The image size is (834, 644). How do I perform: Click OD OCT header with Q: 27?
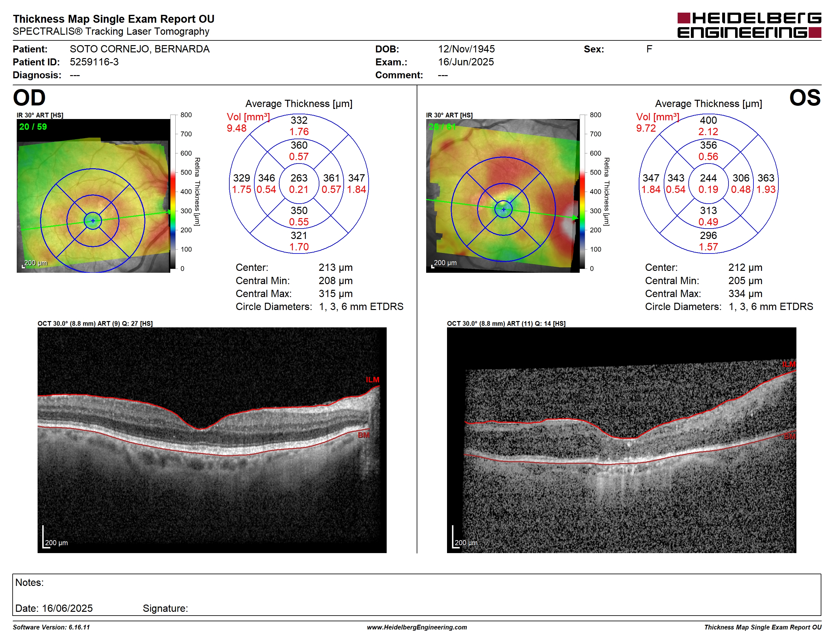[x=95, y=324]
